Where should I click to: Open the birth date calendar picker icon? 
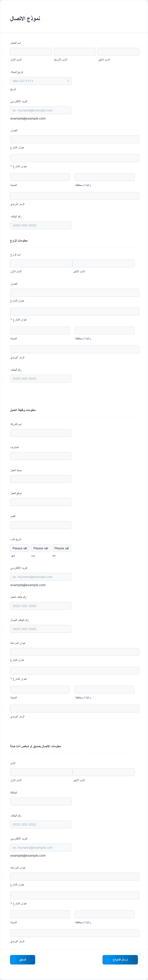[x=68, y=81]
